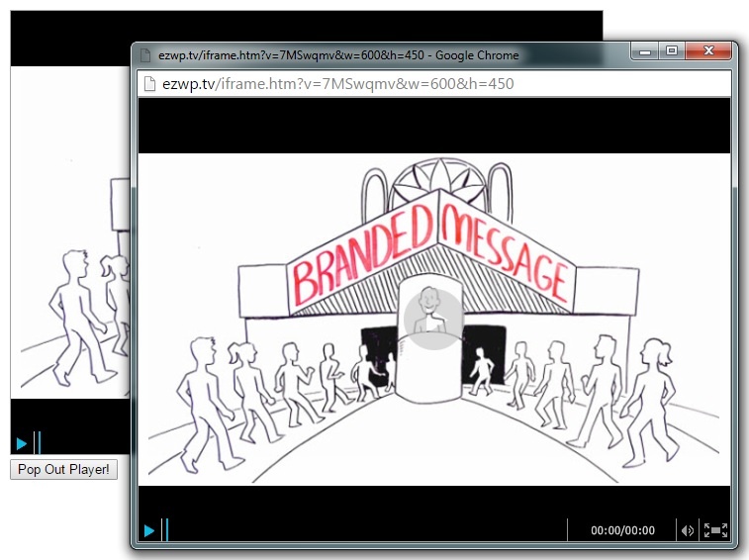Close the pop-out Chrome window
749x560 pixels.
pyautogui.click(x=708, y=51)
